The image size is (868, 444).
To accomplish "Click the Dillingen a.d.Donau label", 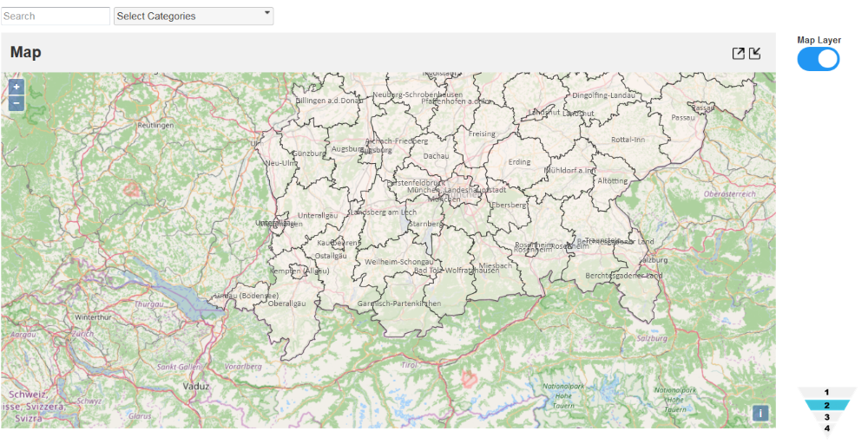I will (x=329, y=101).
